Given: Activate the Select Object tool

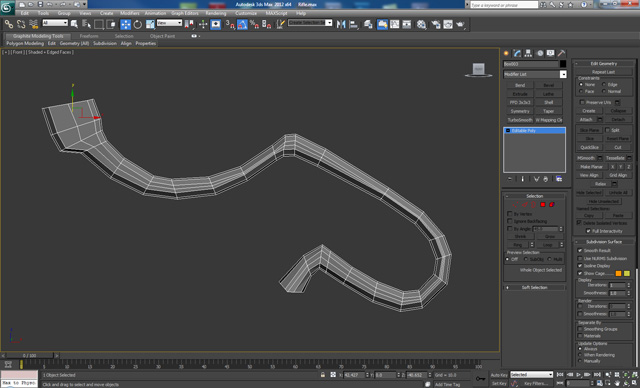Looking at the screenshot, I should (x=74, y=24).
